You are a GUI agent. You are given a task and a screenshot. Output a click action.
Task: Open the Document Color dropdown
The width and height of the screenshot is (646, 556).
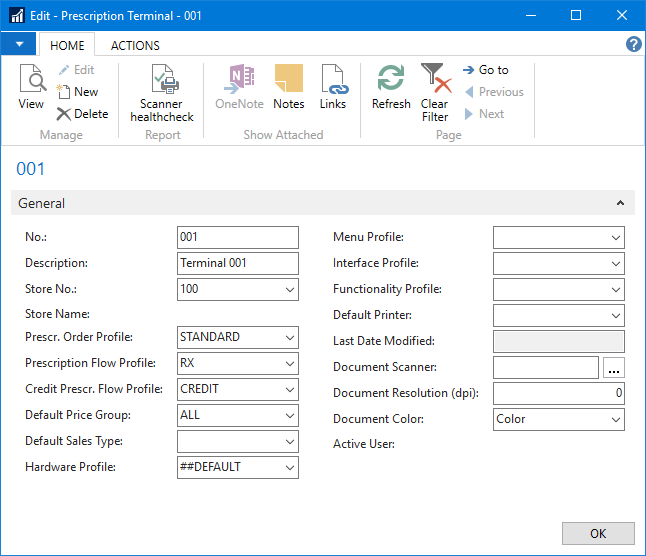[615, 420]
